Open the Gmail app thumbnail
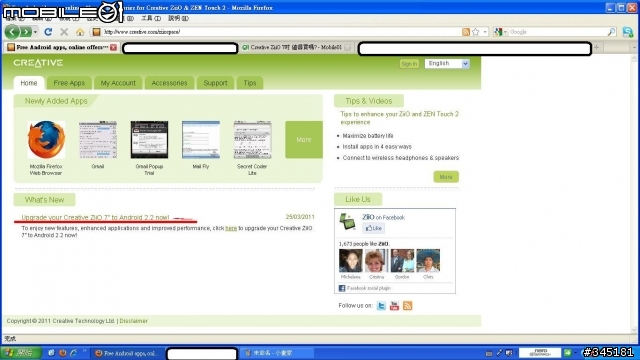The height and width of the screenshot is (360, 640). coord(98,140)
